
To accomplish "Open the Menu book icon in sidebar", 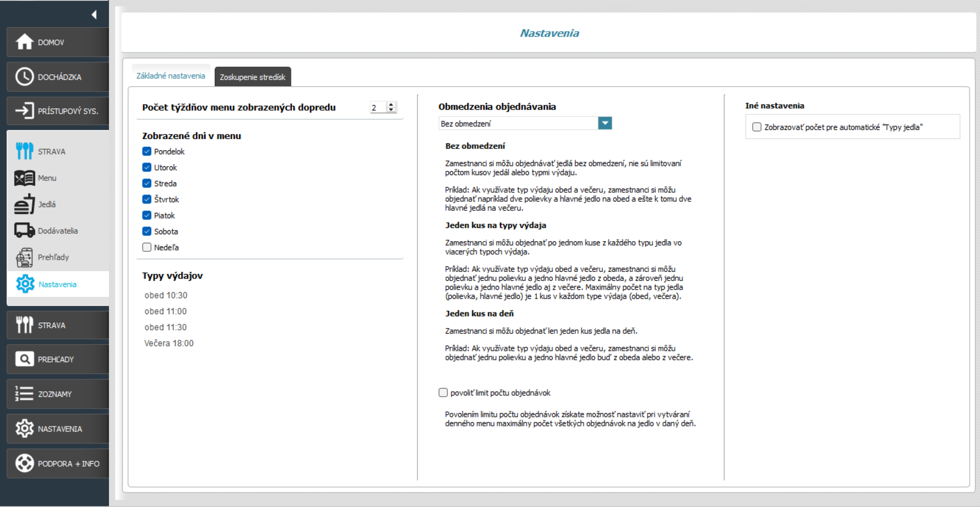I will tap(24, 178).
